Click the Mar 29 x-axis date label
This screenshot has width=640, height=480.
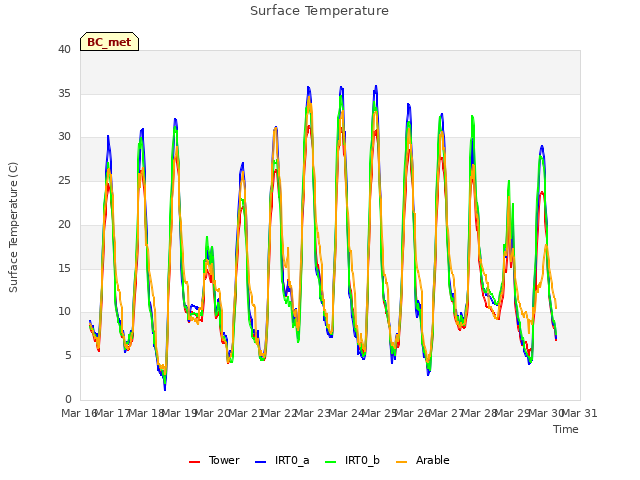(513, 413)
